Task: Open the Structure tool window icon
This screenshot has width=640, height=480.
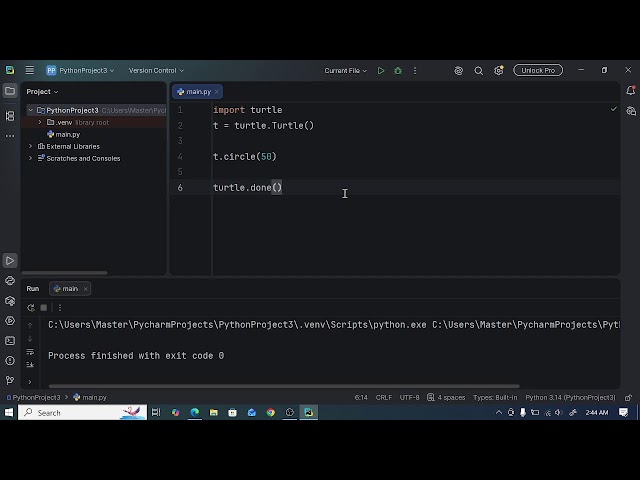Action: click(10, 116)
